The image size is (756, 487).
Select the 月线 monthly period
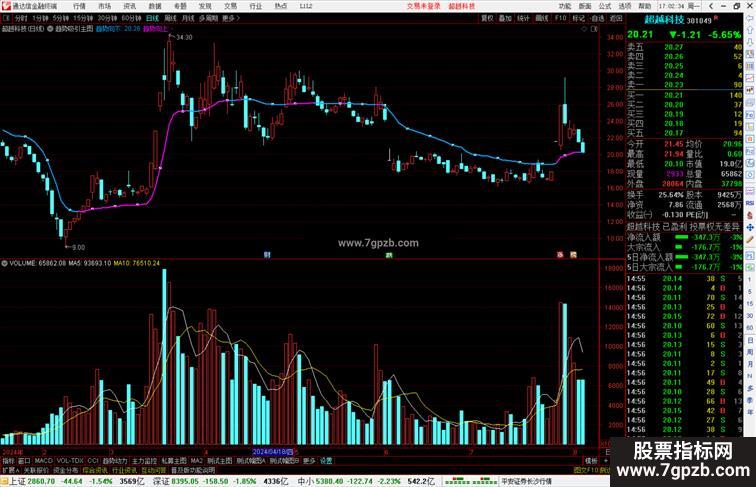coord(188,18)
